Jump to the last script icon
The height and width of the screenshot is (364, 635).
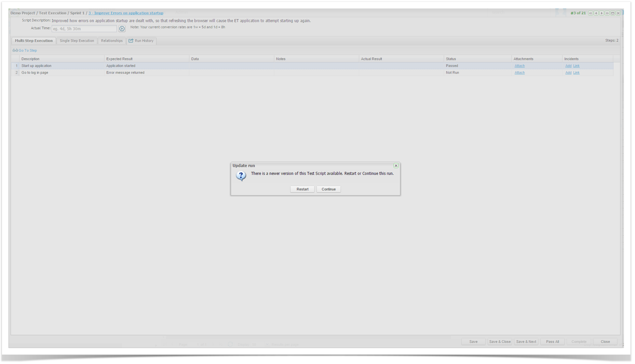click(x=607, y=13)
